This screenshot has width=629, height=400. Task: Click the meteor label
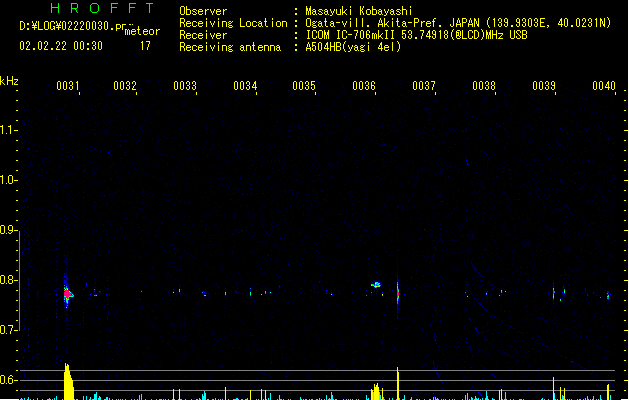(142, 31)
